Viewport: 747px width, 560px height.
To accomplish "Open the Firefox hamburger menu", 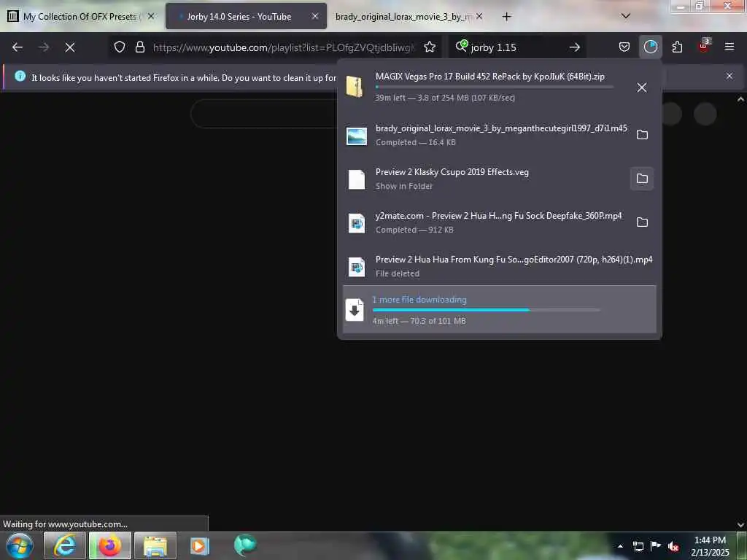I will coord(729,47).
